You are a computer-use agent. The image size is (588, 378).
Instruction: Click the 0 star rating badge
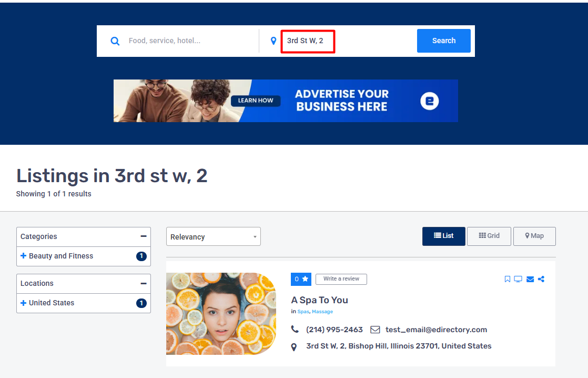pos(301,279)
